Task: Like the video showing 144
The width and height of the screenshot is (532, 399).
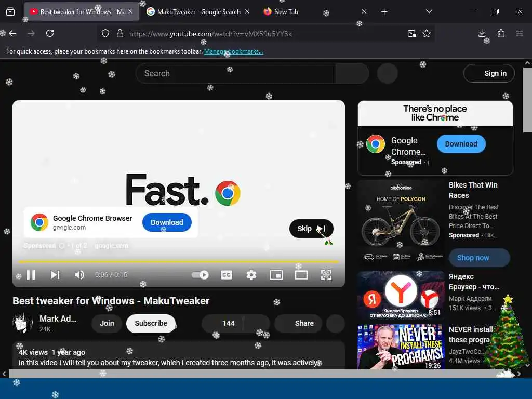Action: [222, 323]
